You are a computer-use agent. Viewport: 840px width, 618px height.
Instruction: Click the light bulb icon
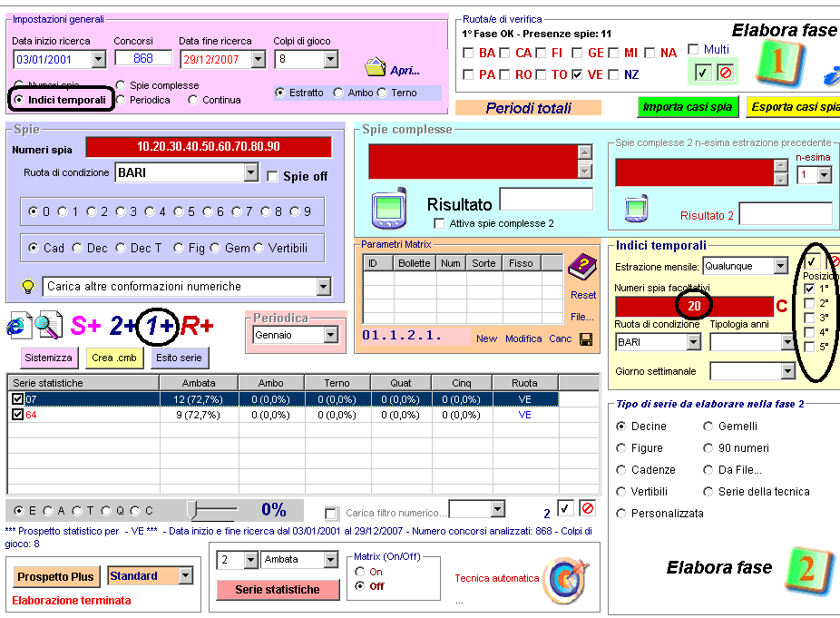click(x=28, y=286)
